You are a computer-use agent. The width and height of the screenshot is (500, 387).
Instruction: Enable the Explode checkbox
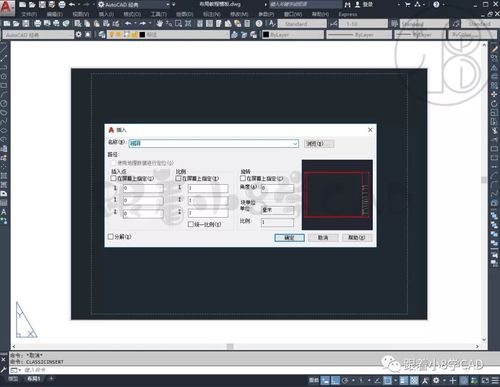click(x=111, y=236)
